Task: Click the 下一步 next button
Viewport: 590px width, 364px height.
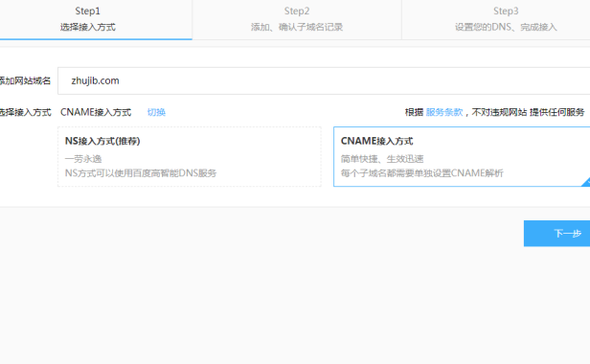Action: (556, 234)
